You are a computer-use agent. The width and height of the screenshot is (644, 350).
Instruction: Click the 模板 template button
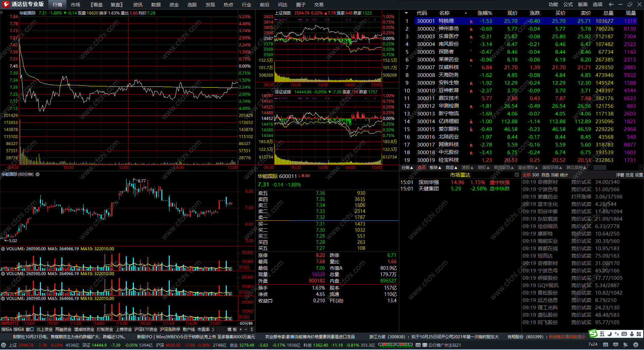232,330
